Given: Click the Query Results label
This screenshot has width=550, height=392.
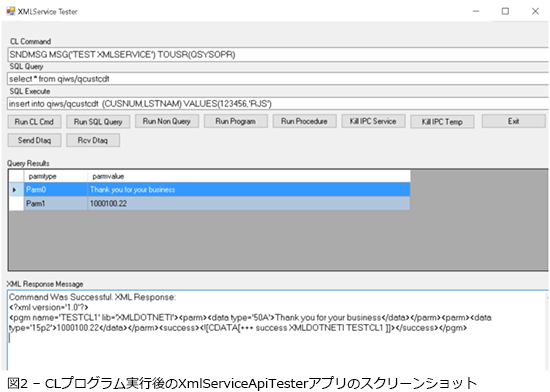Looking at the screenshot, I should tap(28, 163).
